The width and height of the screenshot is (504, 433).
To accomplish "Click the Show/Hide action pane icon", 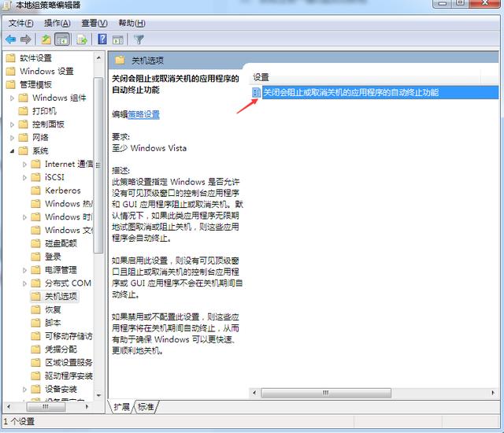I will click(x=118, y=39).
